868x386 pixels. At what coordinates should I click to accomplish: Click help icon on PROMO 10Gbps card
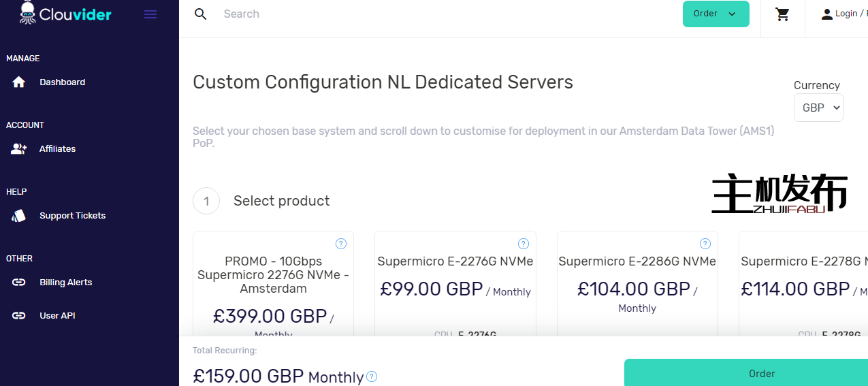click(341, 244)
